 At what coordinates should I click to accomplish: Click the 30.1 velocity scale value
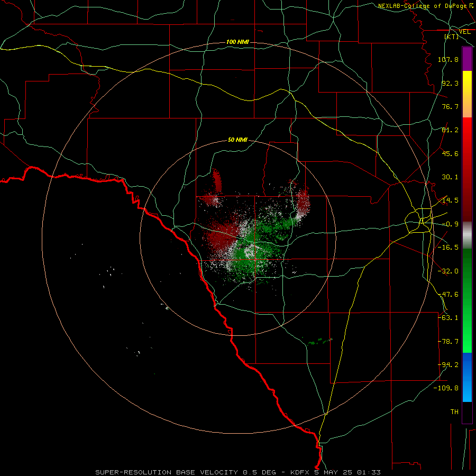click(450, 177)
